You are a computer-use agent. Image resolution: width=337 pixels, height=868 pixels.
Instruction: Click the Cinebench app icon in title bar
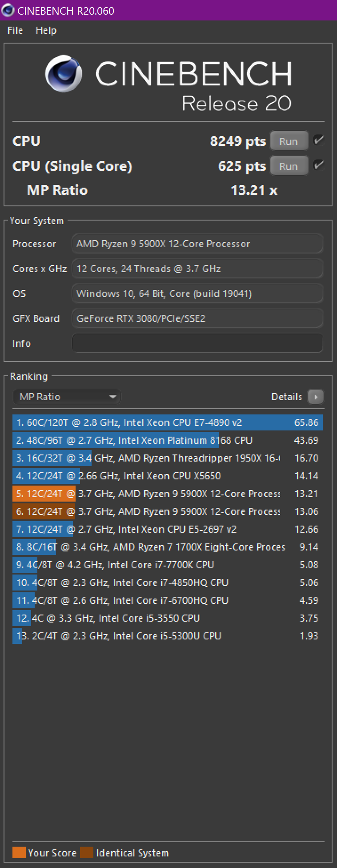tap(8, 10)
